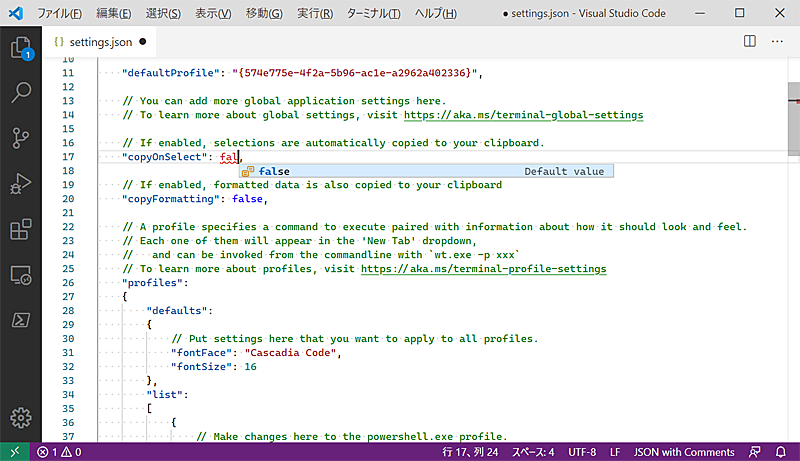
Task: Open the notifications bell in status bar
Action: tap(782, 452)
